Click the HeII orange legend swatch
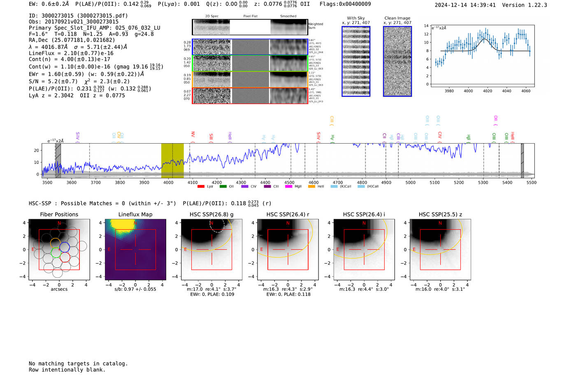This screenshot has width=576, height=392. click(311, 186)
